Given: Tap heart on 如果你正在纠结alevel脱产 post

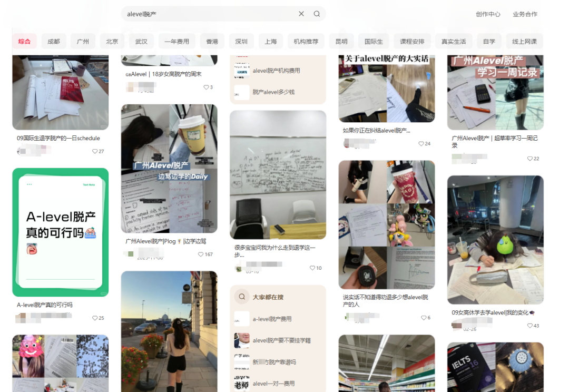Looking at the screenshot, I should click(x=421, y=144).
